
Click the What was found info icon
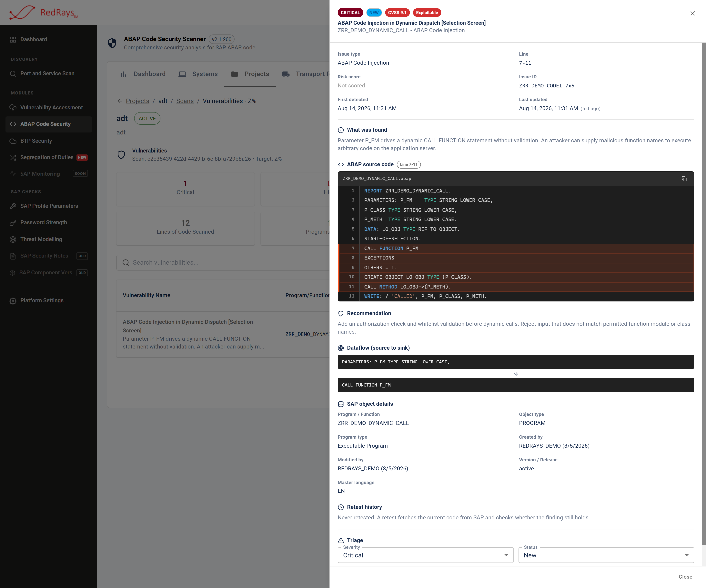(x=341, y=130)
